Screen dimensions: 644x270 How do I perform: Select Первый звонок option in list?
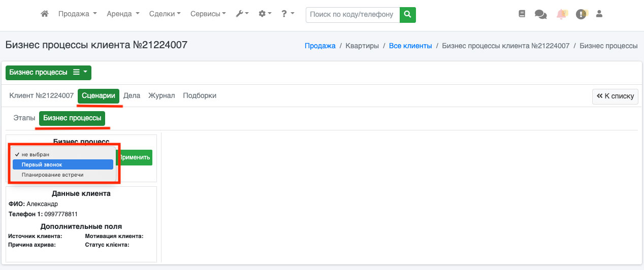click(62, 164)
